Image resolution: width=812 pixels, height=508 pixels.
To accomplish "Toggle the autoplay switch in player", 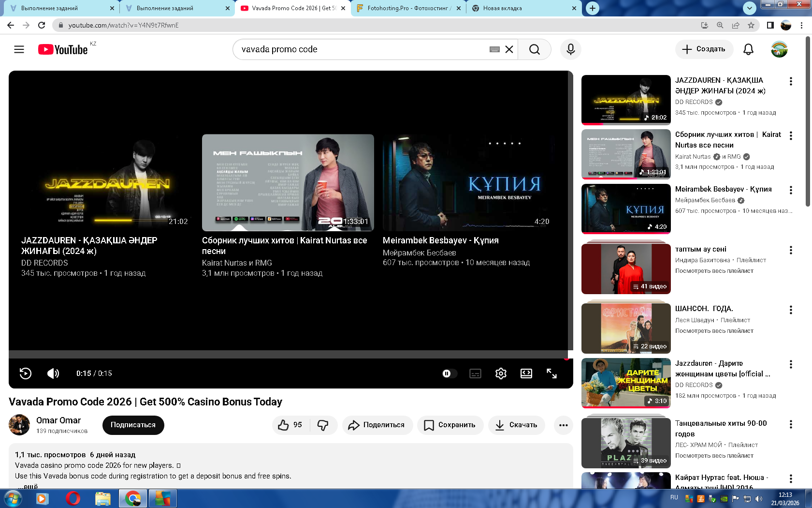I will 449,374.
